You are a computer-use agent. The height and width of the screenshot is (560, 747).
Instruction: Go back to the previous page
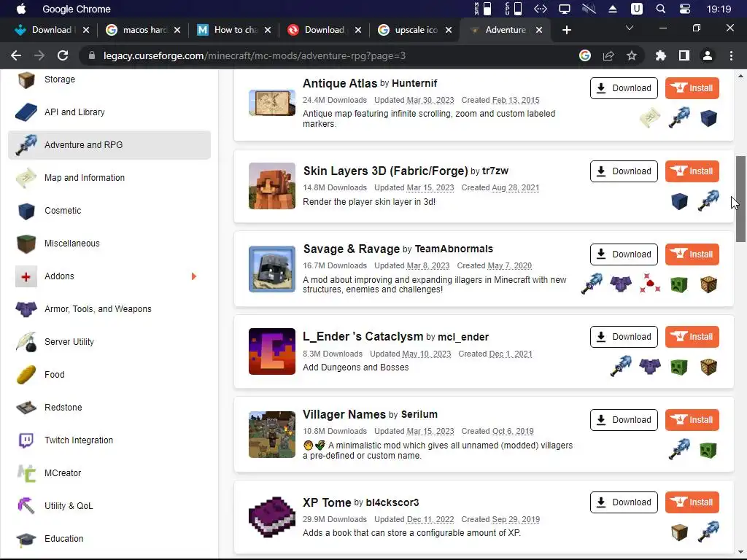[16, 55]
